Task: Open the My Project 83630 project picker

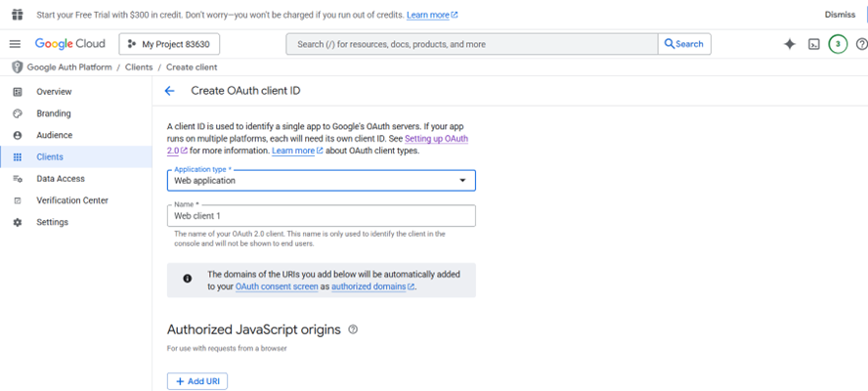Action: tap(169, 44)
